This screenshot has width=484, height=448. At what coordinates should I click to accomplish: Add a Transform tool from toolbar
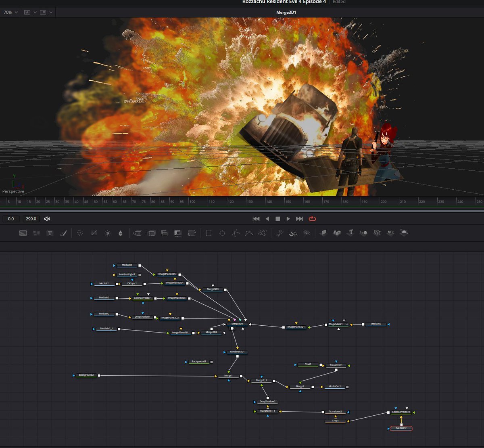pos(192,233)
